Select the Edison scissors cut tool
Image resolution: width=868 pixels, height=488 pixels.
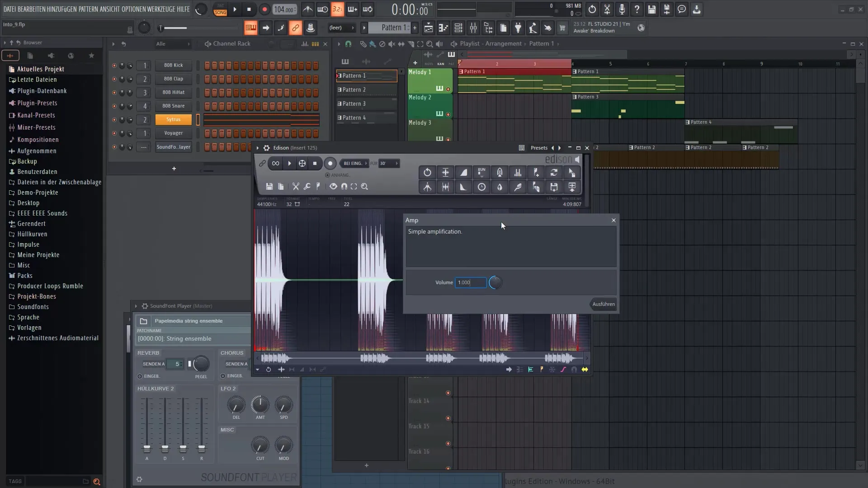coord(296,187)
